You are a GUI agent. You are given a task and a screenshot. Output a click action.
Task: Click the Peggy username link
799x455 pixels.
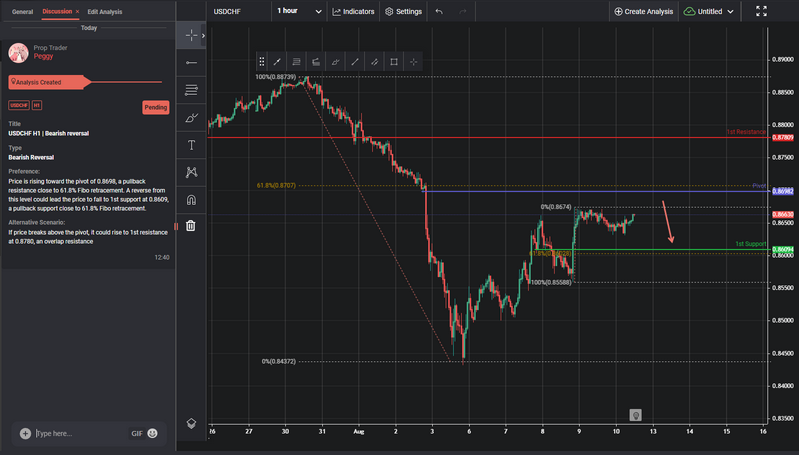43,56
